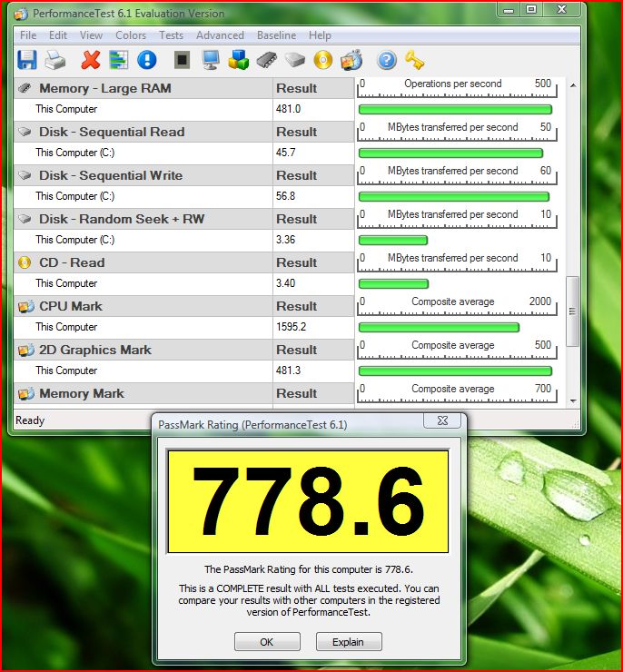Screen dimensions: 623x672
Task: Click the CPU Mark green result bar
Action: (439, 328)
